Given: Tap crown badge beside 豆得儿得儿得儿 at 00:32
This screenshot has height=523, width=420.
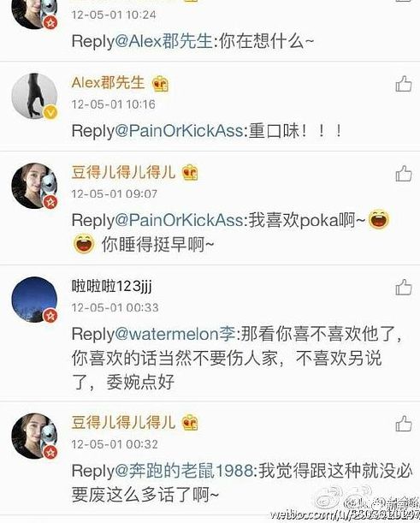Looking at the screenshot, I should coord(190,423).
